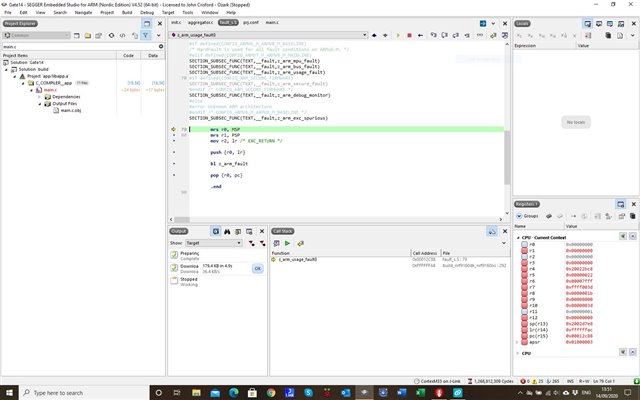Open the Build menu
This screenshot has width=640, height=400.
[x=127, y=13]
